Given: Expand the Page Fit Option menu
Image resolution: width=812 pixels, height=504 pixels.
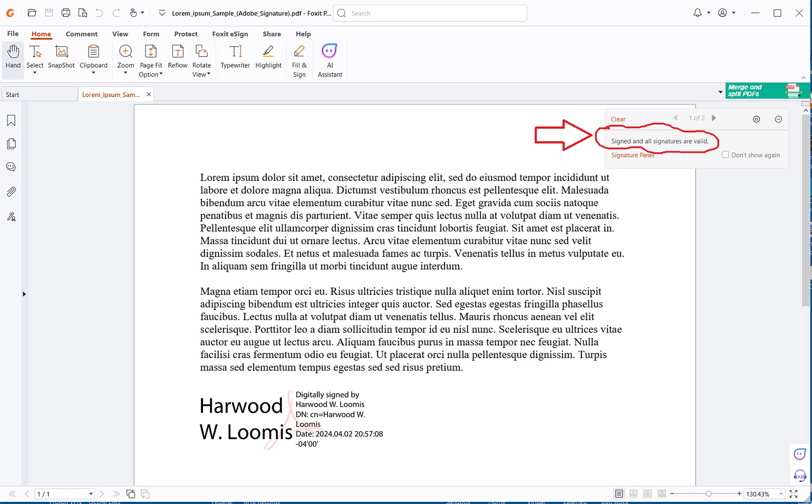Looking at the screenshot, I should click(x=151, y=74).
